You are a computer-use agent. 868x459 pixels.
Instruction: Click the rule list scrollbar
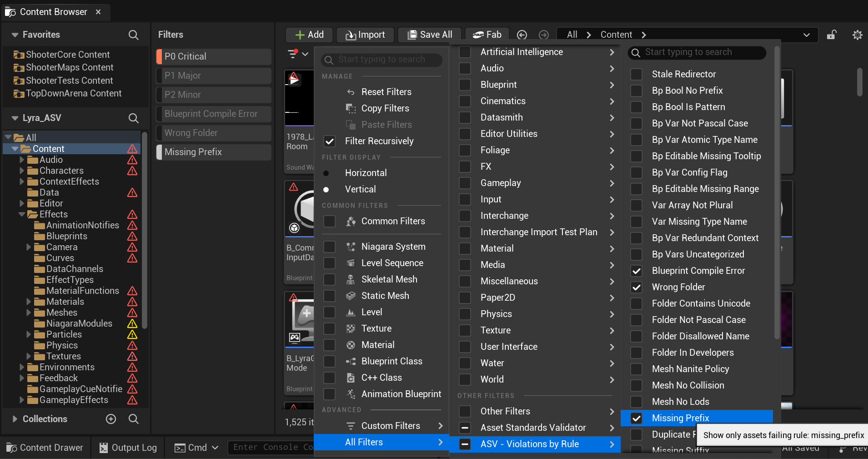[x=777, y=192]
